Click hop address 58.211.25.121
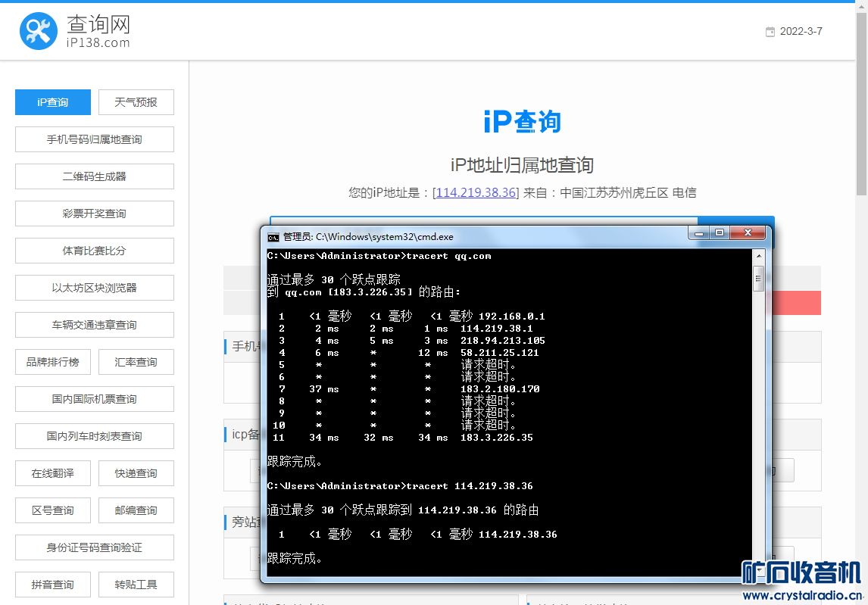This screenshot has height=605, width=868. pos(500,353)
